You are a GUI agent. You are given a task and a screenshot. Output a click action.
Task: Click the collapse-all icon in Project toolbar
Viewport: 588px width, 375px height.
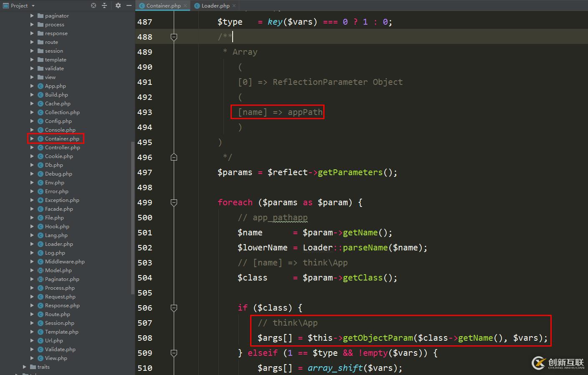pos(104,5)
